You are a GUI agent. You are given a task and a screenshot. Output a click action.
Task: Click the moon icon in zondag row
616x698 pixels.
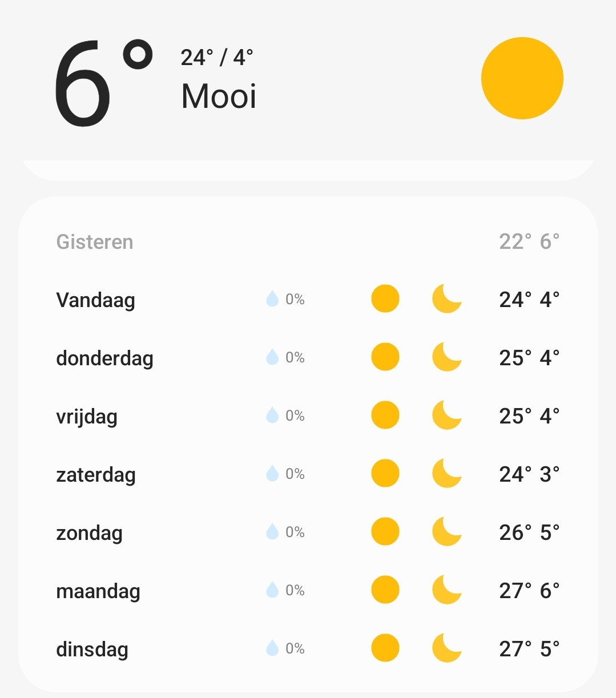pyautogui.click(x=446, y=531)
